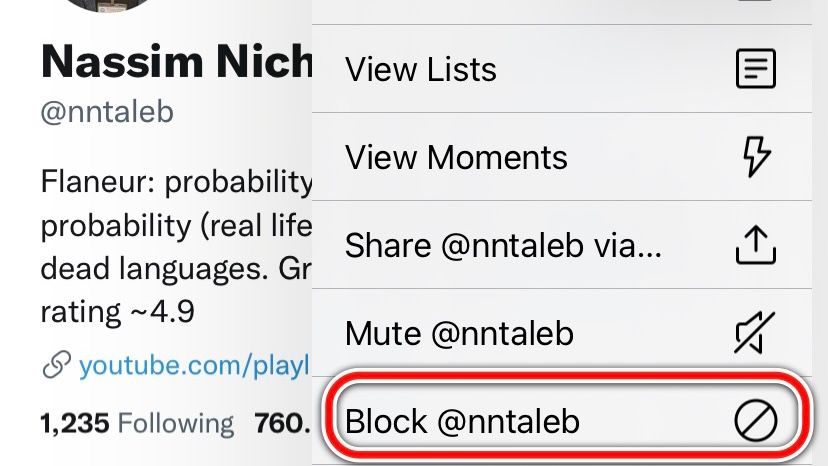Select the Mute @nntaleb menu label
This screenshot has height=466, width=828.
click(460, 333)
